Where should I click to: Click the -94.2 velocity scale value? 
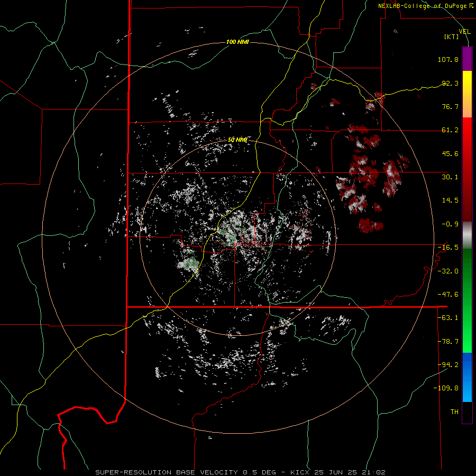click(x=448, y=365)
